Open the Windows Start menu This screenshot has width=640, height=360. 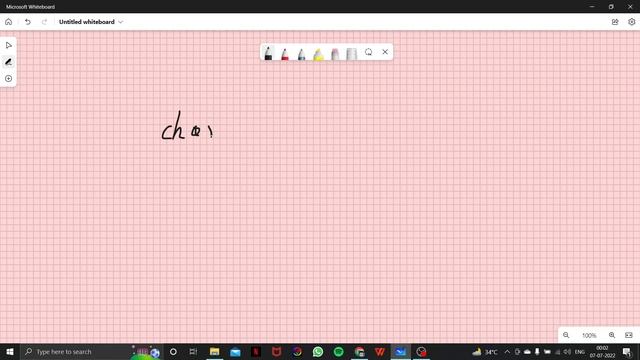[x=10, y=351]
